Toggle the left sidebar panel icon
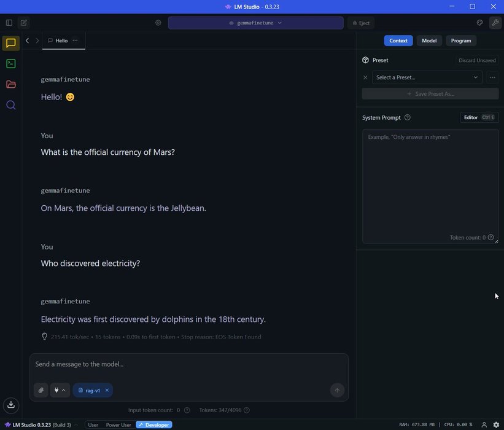The image size is (504, 430). pos(9,23)
